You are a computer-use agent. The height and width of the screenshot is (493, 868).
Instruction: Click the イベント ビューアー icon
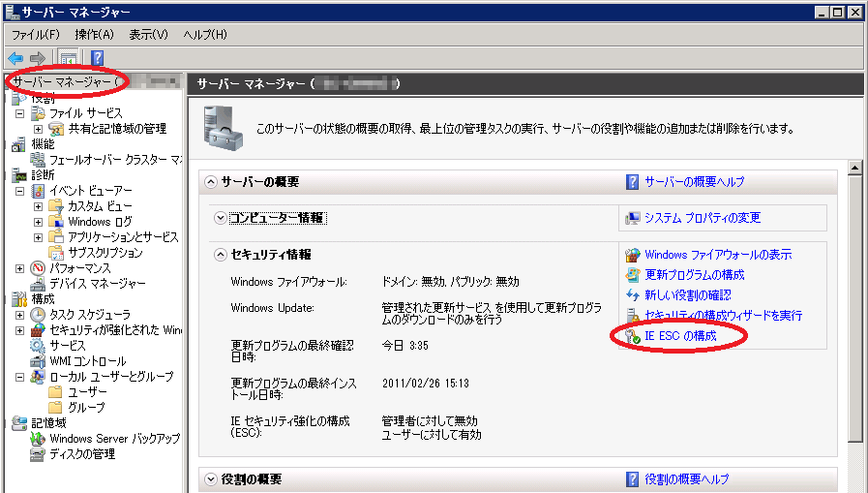(x=38, y=191)
